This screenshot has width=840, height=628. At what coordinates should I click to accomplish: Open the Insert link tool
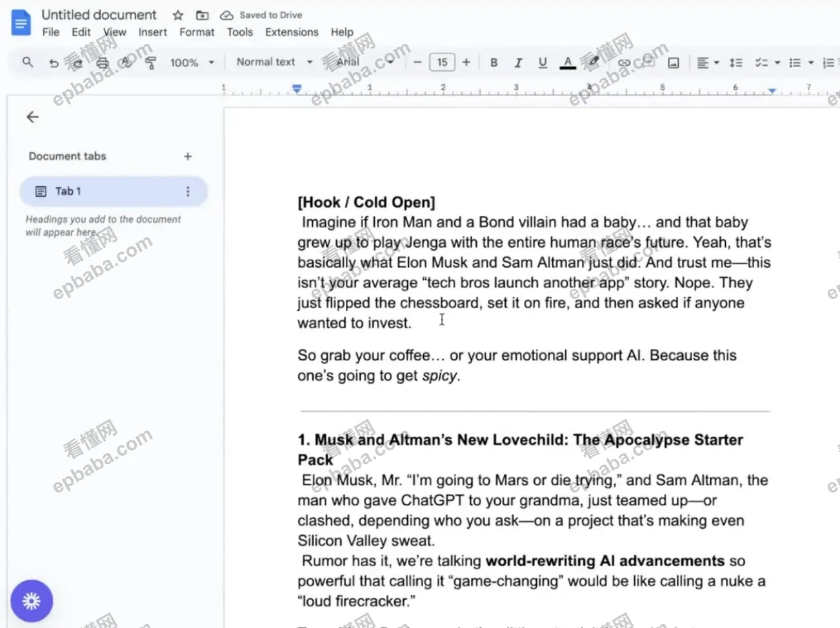[x=624, y=63]
